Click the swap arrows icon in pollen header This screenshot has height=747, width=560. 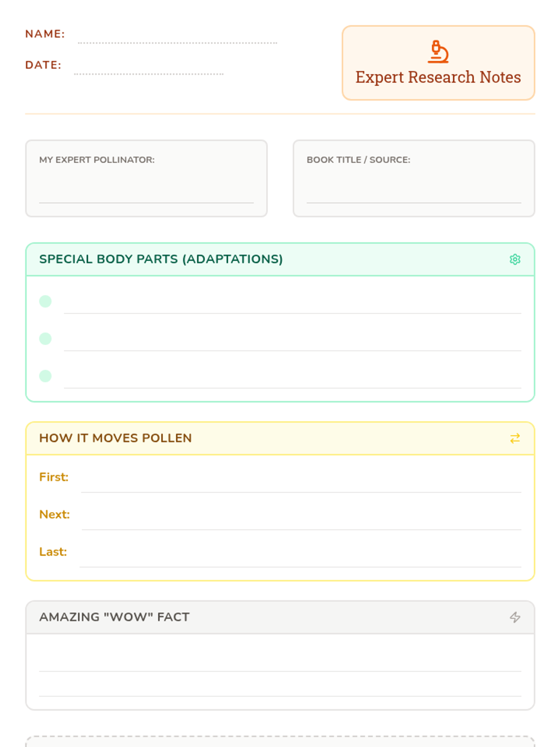[515, 438]
